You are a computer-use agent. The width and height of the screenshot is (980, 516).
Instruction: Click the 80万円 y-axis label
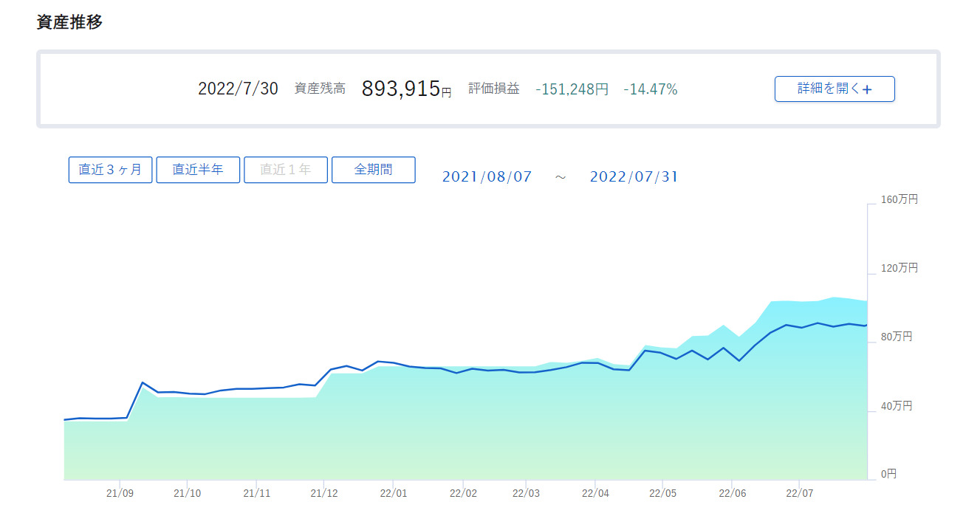[897, 337]
